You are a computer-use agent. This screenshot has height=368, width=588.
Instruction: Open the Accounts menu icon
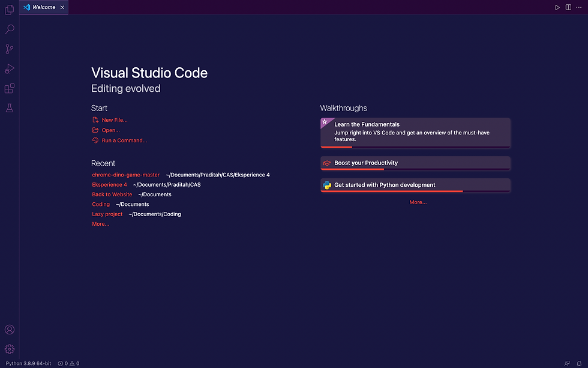point(10,330)
